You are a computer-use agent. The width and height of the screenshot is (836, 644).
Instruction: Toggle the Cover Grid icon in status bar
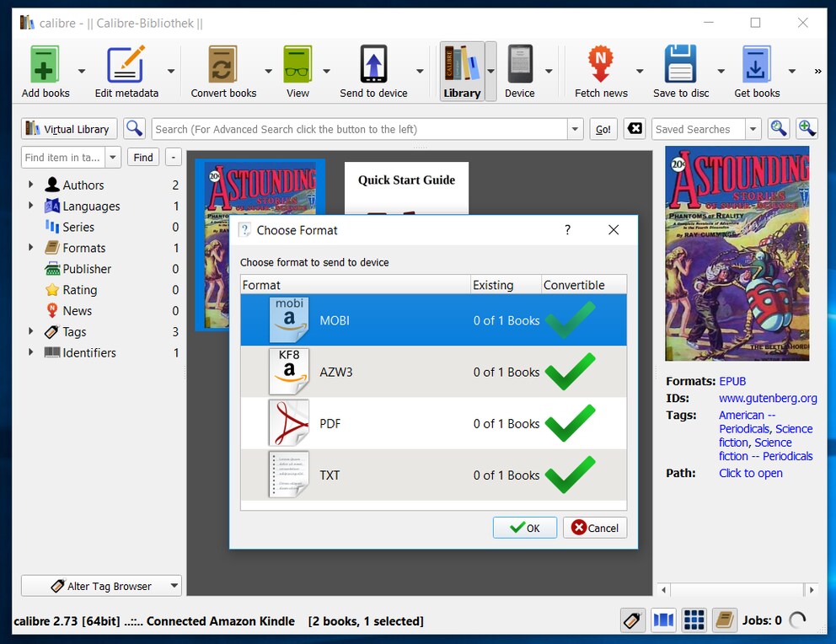(x=694, y=620)
